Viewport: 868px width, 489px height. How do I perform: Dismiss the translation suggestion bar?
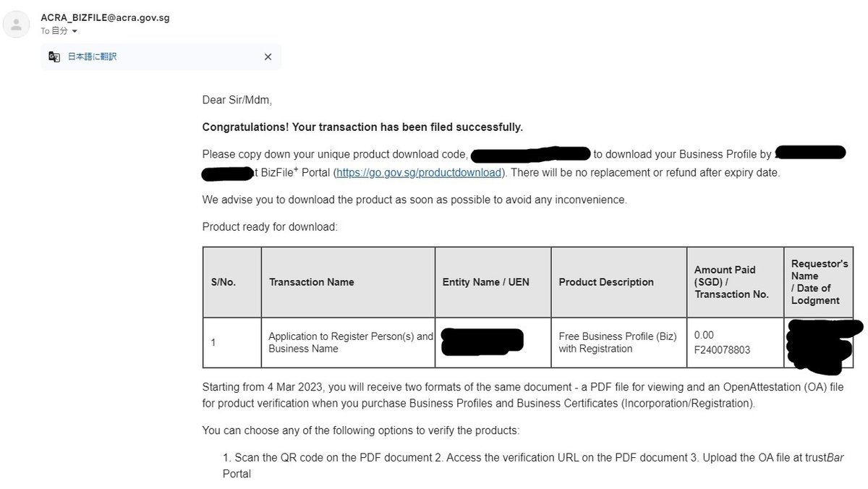(x=268, y=56)
